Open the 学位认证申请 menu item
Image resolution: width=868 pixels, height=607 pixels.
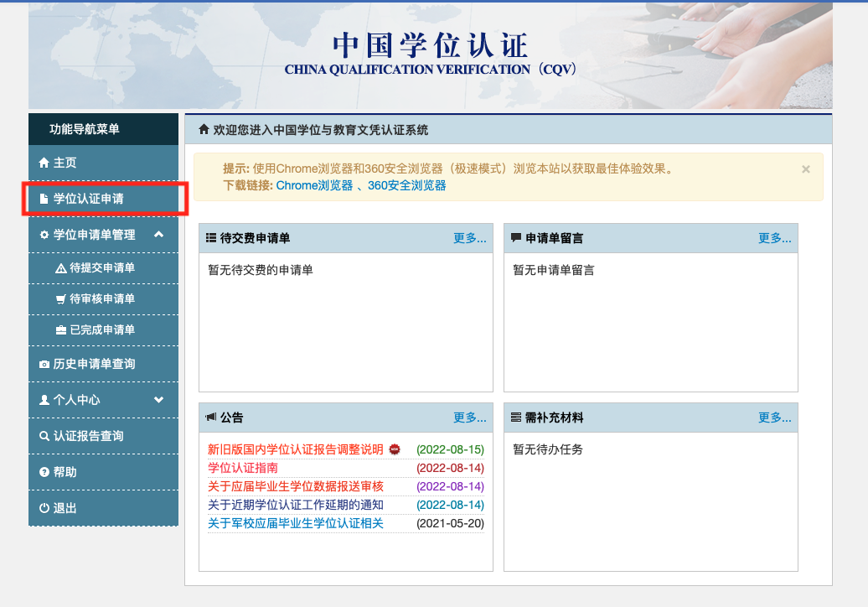pyautogui.click(x=88, y=199)
